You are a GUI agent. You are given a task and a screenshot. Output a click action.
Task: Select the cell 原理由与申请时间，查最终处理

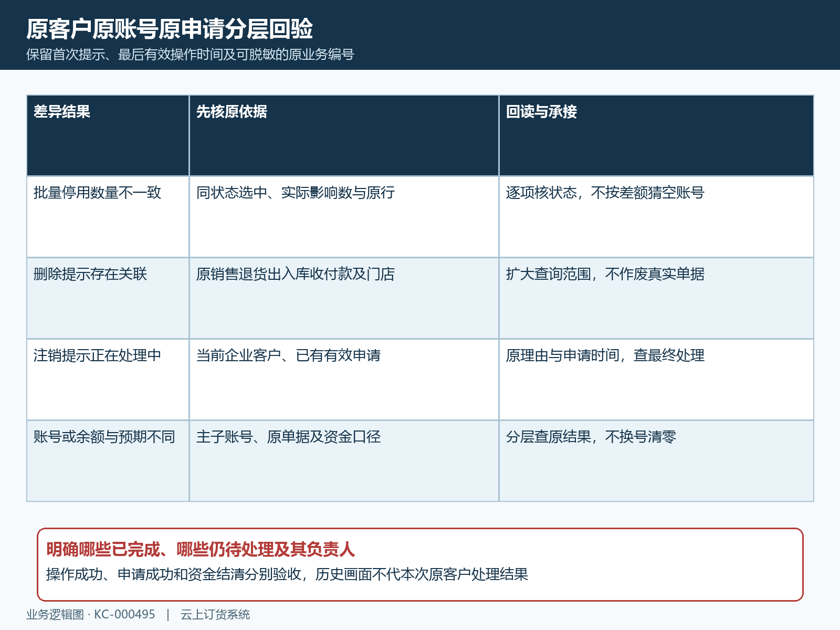(656, 380)
